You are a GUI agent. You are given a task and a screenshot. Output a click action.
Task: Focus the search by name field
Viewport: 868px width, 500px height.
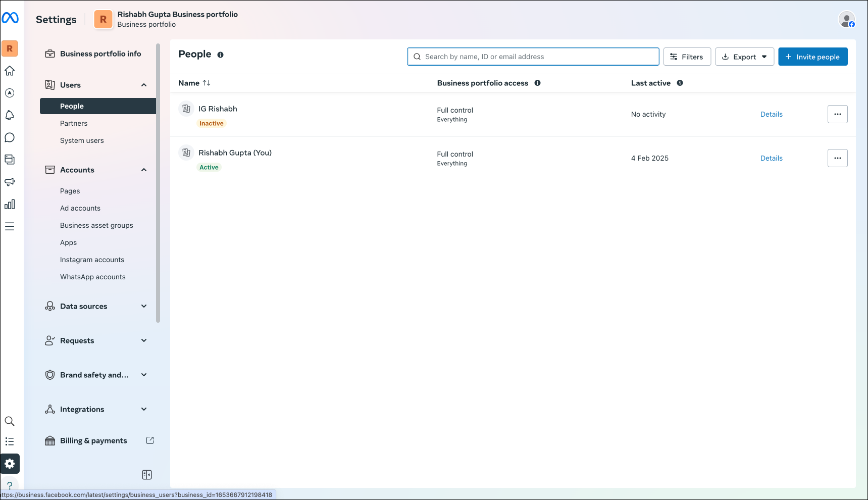pyautogui.click(x=533, y=57)
